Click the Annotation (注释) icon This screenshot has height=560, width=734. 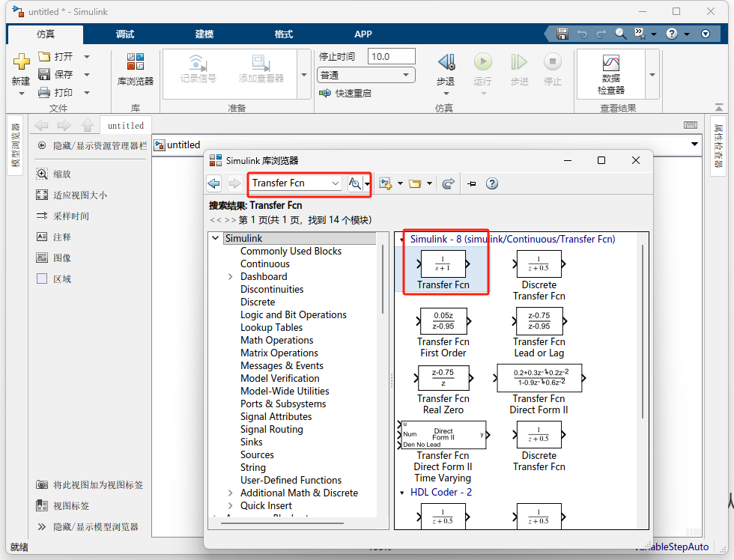pos(42,237)
